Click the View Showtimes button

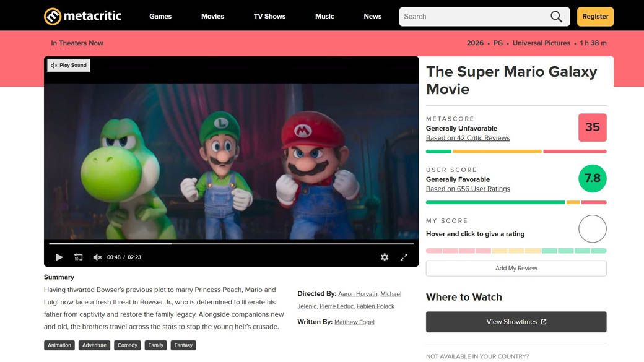(516, 322)
